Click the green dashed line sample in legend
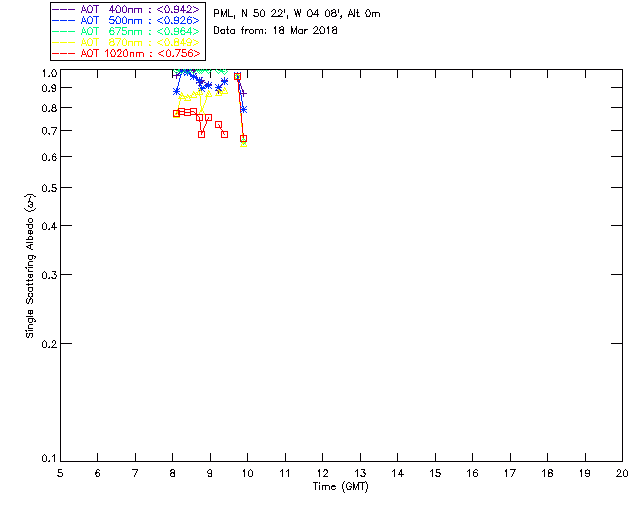Viewport: 640px width, 512px height. [64, 31]
